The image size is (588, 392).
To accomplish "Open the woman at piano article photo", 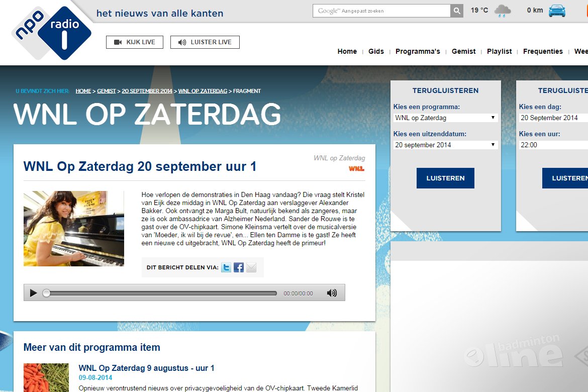I will (x=73, y=229).
